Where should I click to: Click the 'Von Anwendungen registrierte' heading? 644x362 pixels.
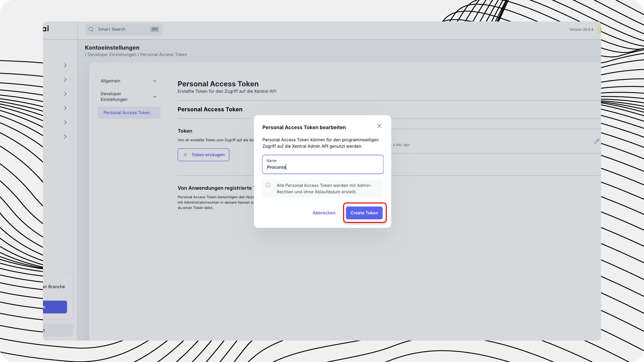coord(216,188)
